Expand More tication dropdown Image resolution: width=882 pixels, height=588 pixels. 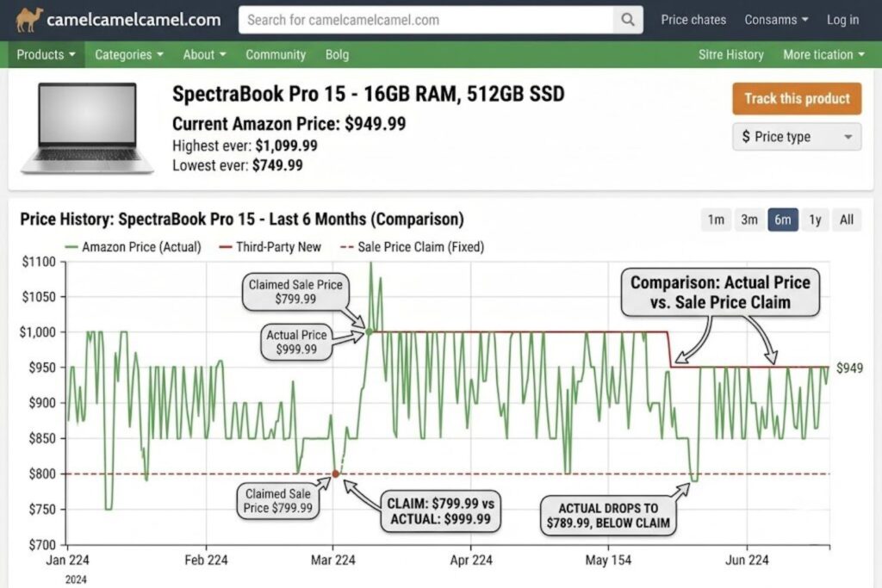pyautogui.click(x=823, y=54)
